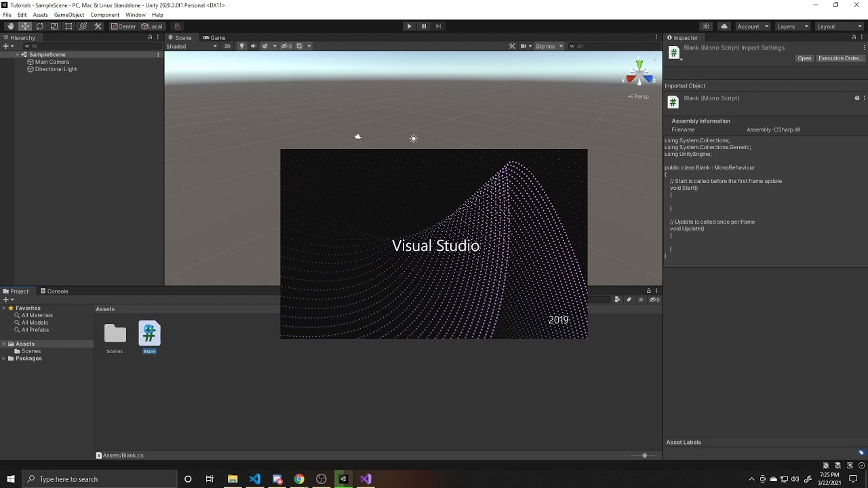Switch to the Console tab
This screenshot has width=868, height=488.
[54, 291]
